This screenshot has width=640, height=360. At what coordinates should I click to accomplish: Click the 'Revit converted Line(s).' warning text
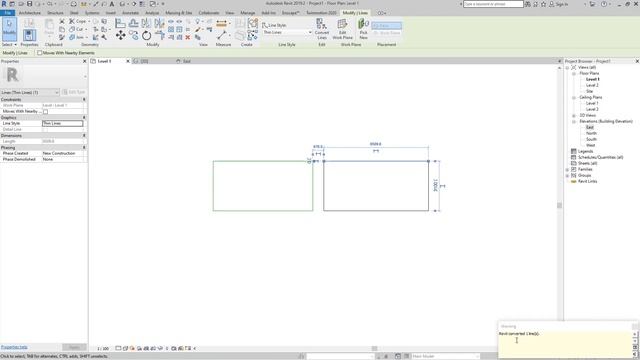[x=519, y=334]
